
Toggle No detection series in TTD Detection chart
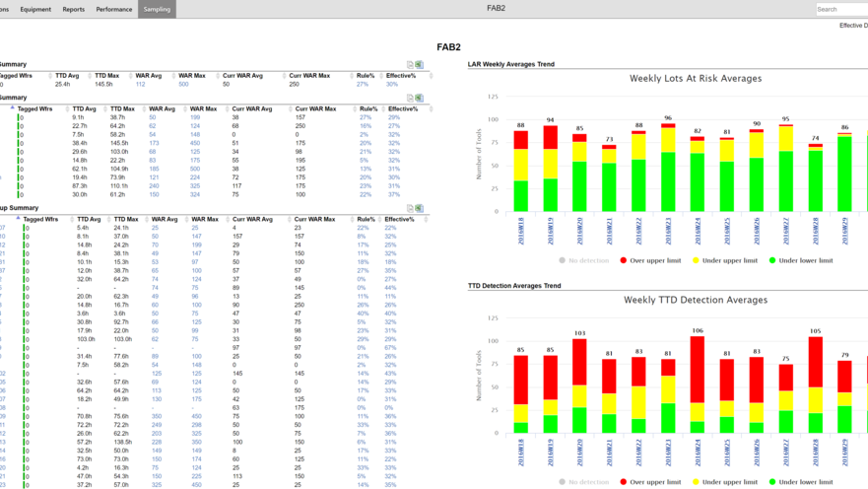point(583,482)
